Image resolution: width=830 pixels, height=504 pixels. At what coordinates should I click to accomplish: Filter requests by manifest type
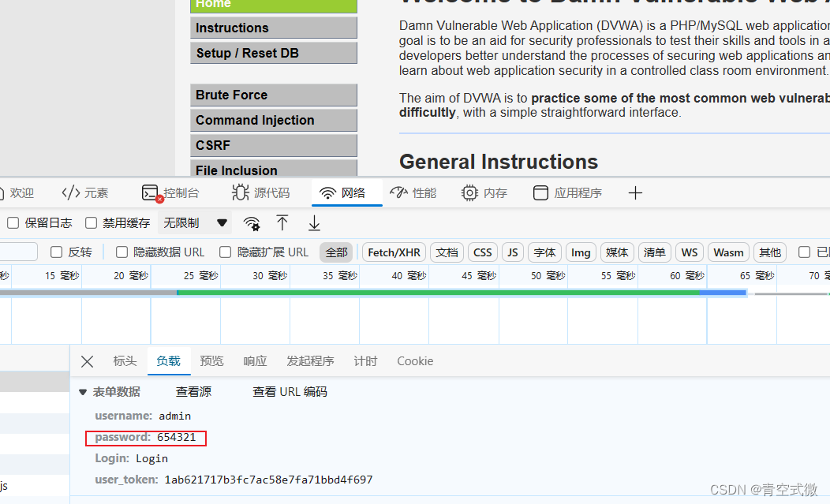point(655,252)
